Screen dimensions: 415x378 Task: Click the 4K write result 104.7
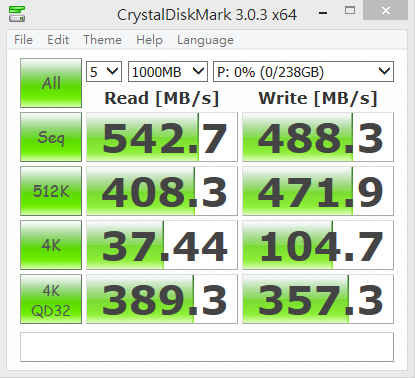(x=318, y=245)
